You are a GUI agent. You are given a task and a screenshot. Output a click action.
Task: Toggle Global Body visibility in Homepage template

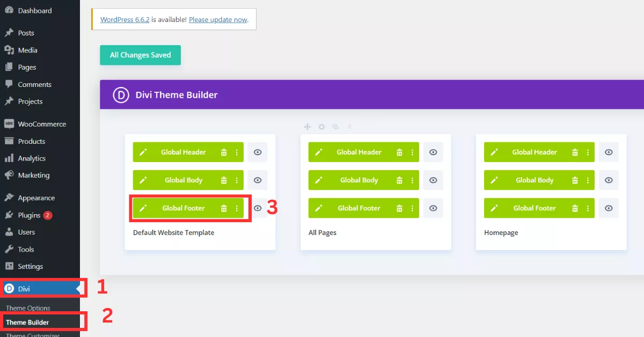pyautogui.click(x=609, y=180)
